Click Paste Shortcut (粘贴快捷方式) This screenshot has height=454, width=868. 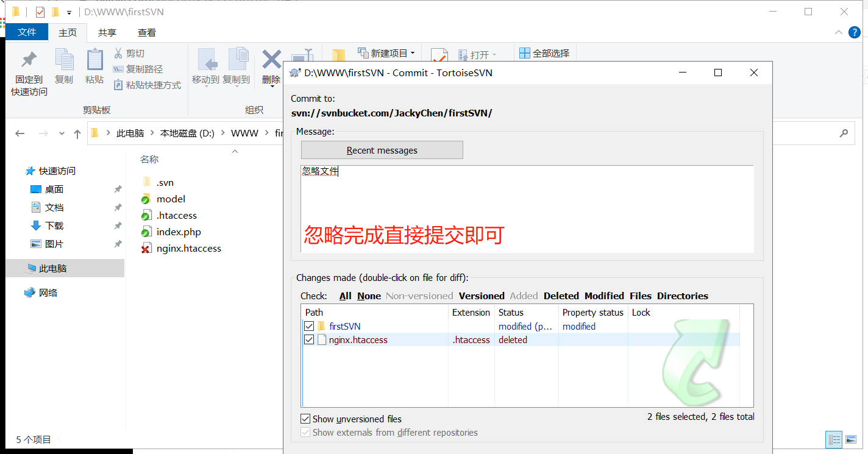pyautogui.click(x=147, y=85)
